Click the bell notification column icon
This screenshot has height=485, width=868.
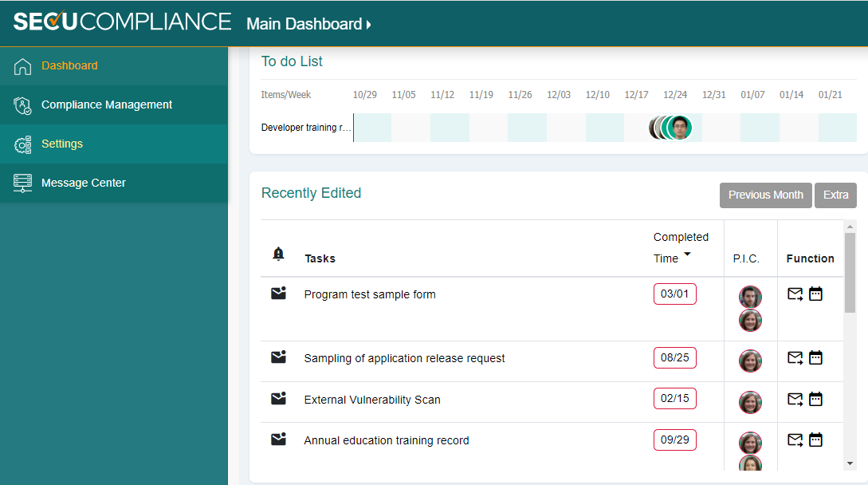[x=278, y=254]
